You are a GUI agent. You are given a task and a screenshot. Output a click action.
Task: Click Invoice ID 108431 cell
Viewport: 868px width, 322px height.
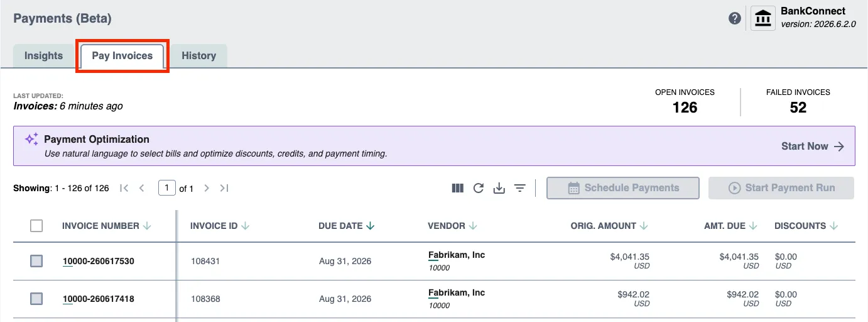(x=205, y=261)
